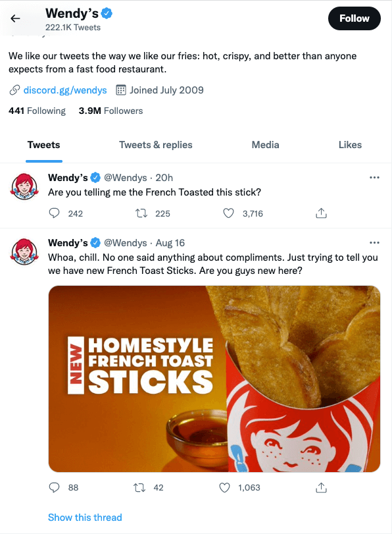The height and width of the screenshot is (534, 392).
Task: View the Likes tab
Action: tap(350, 145)
